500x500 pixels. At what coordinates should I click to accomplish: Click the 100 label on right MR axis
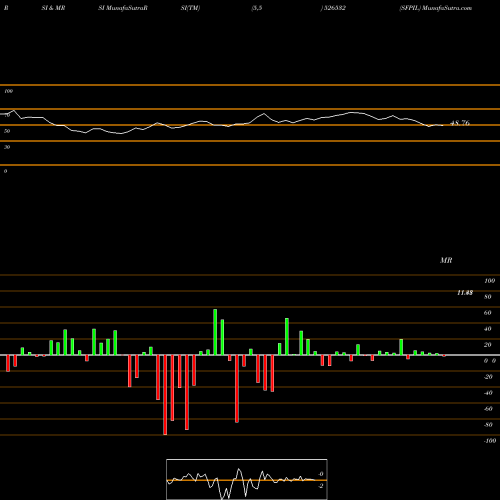click(489, 281)
